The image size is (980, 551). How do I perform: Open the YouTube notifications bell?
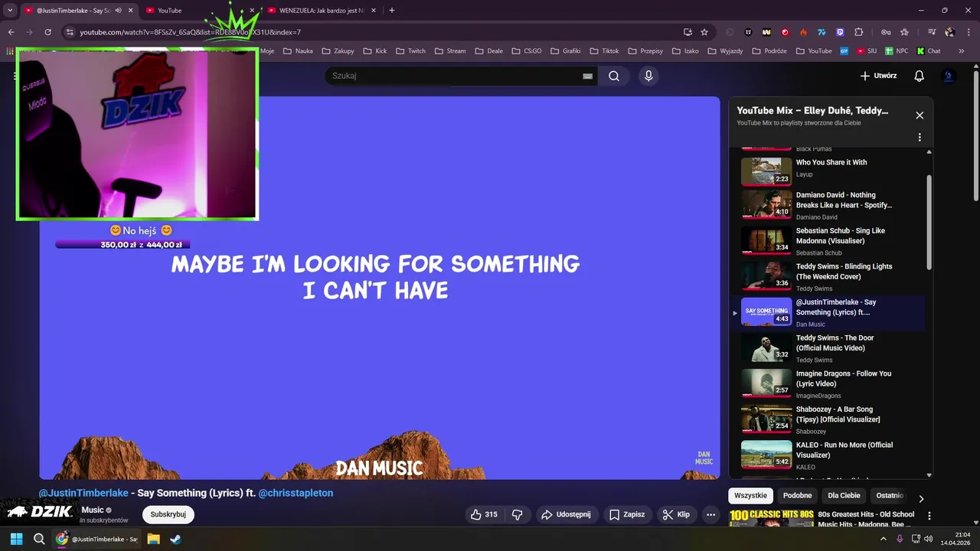[920, 76]
